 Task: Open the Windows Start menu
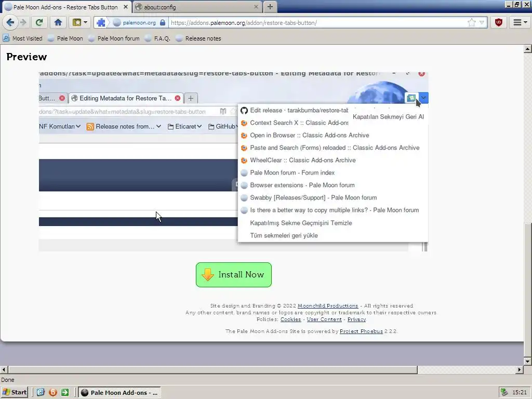[x=14, y=392]
